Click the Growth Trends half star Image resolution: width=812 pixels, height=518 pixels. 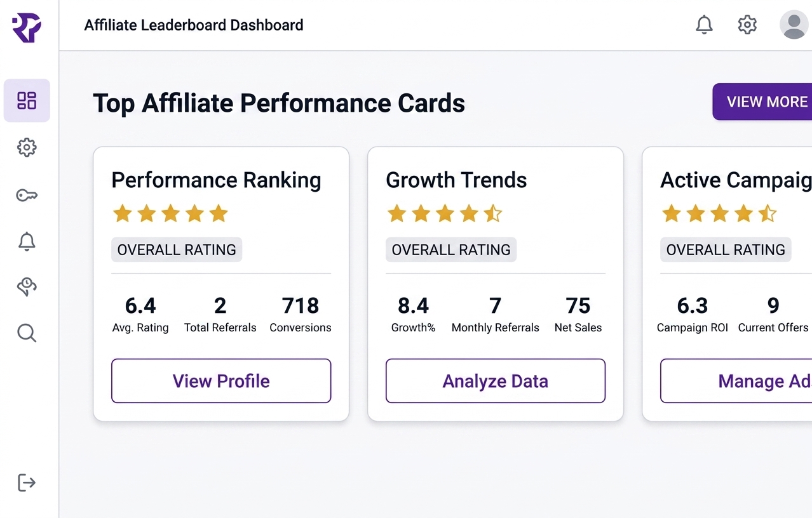tap(493, 213)
